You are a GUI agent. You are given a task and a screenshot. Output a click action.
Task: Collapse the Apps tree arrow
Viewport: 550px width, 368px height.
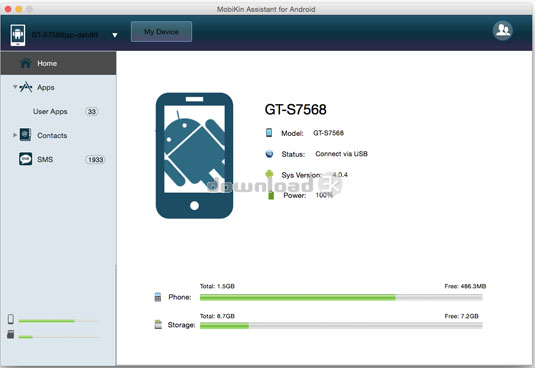coord(15,87)
